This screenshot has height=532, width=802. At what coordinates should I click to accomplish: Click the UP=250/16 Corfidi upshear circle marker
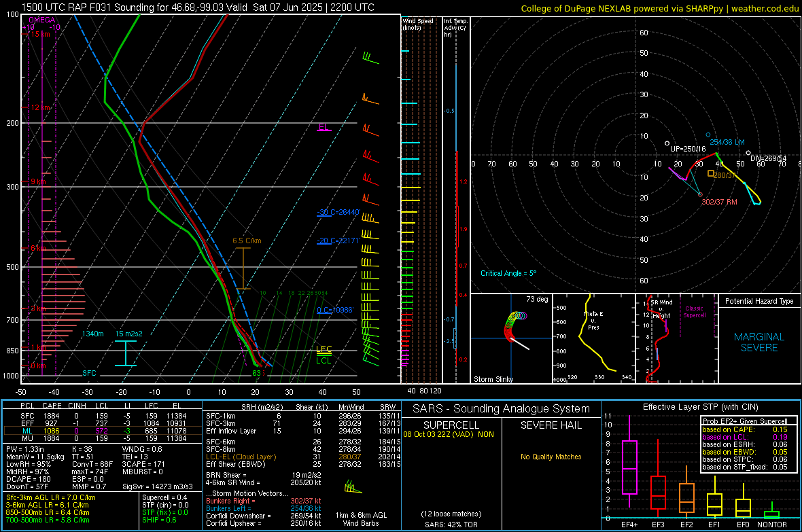[667, 144]
